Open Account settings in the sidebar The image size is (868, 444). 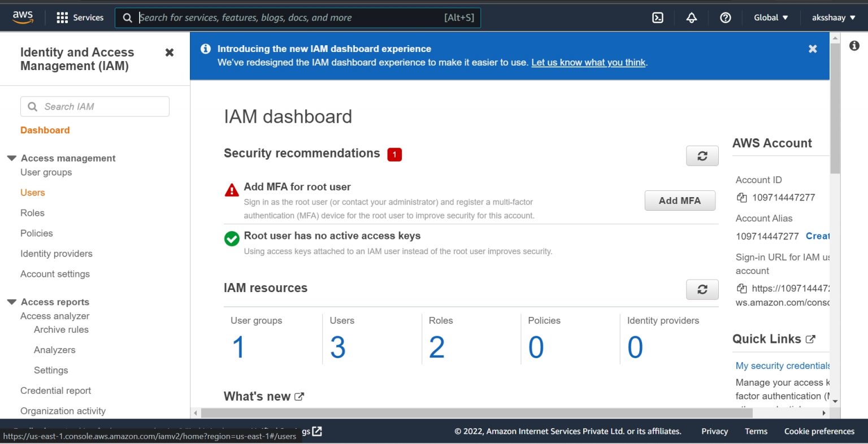[55, 274]
